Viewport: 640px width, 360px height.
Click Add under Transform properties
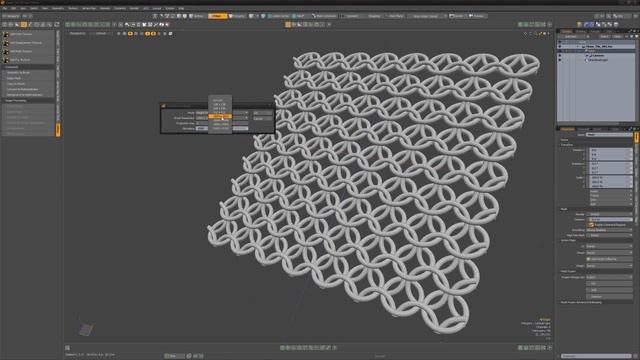[611, 204]
